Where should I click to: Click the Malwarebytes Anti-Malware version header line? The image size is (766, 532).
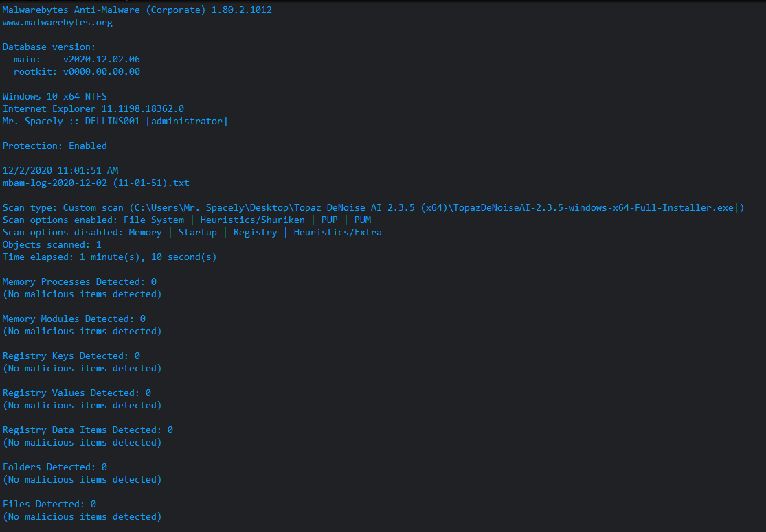click(137, 10)
